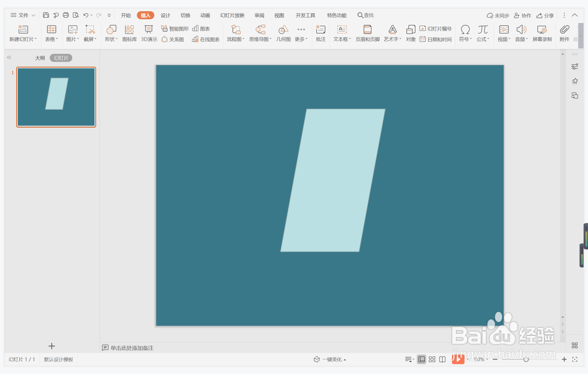
Task: Click the 3D演示 presentation icon
Action: (x=149, y=33)
